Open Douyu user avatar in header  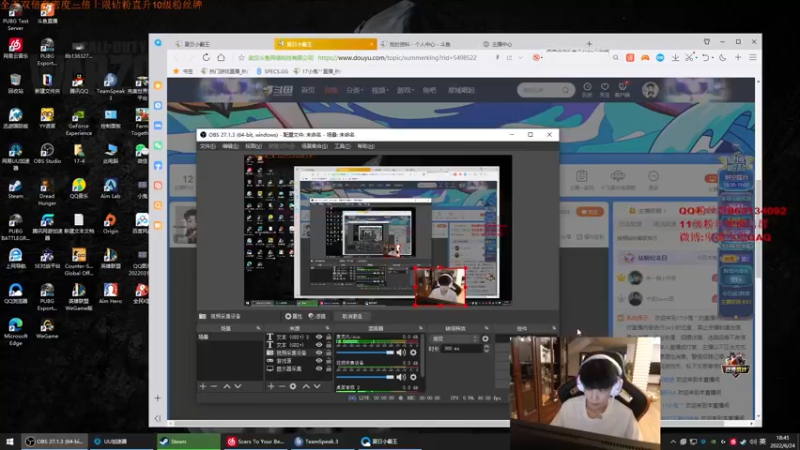coord(649,90)
